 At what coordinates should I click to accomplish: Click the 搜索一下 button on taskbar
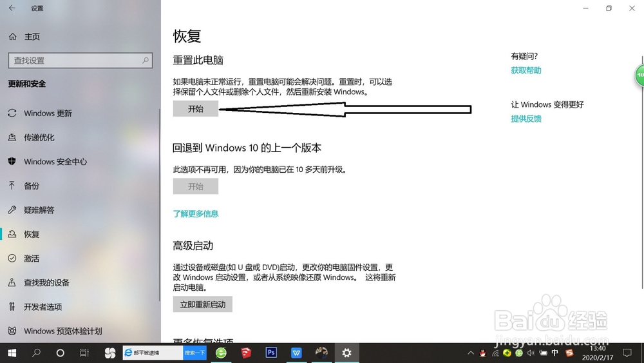[194, 353]
